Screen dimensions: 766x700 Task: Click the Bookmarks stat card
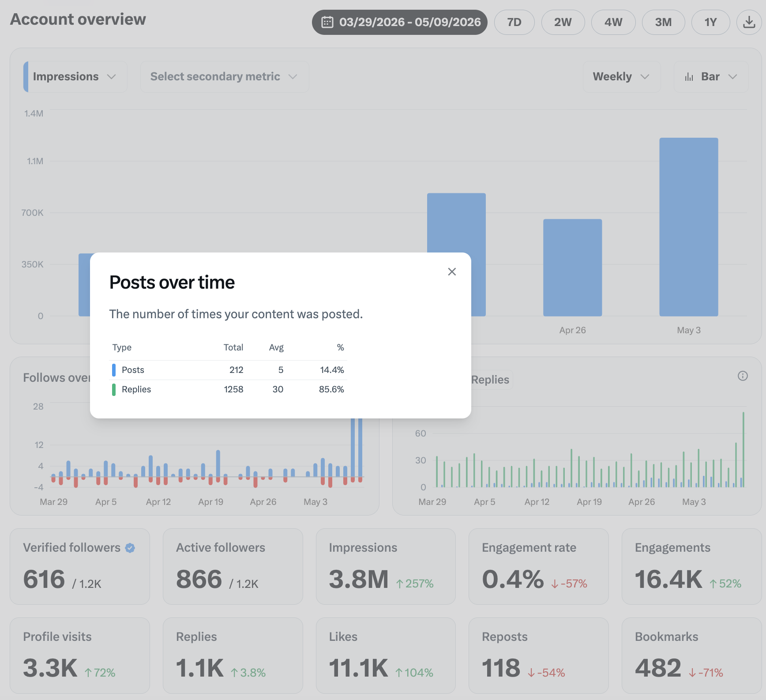click(x=691, y=655)
